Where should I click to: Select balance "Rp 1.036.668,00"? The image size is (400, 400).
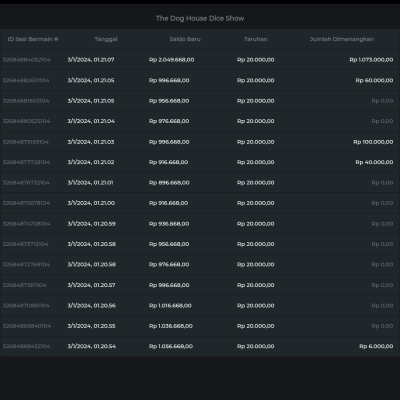171,326
